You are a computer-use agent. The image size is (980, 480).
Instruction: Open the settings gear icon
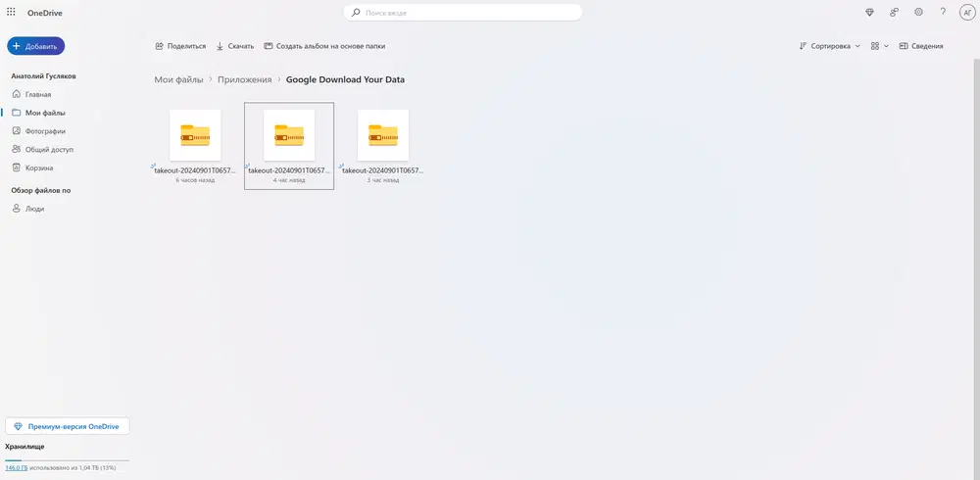pos(918,12)
